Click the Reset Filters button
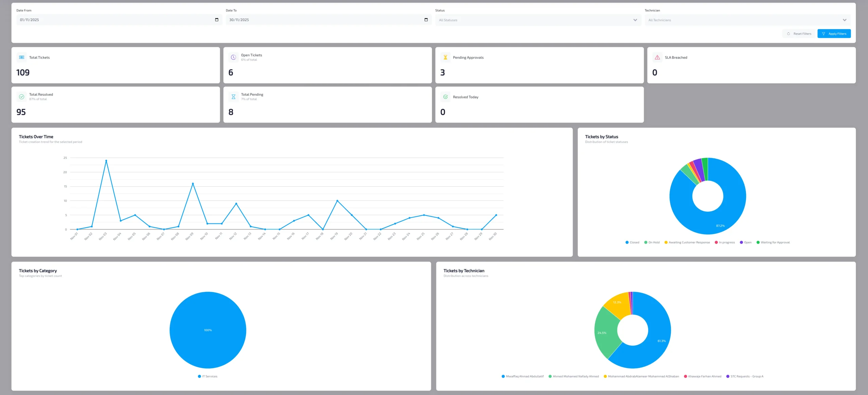 (799, 34)
